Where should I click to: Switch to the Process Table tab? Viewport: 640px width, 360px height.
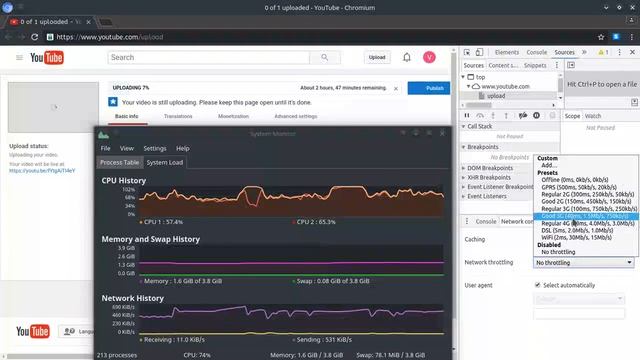(120, 162)
